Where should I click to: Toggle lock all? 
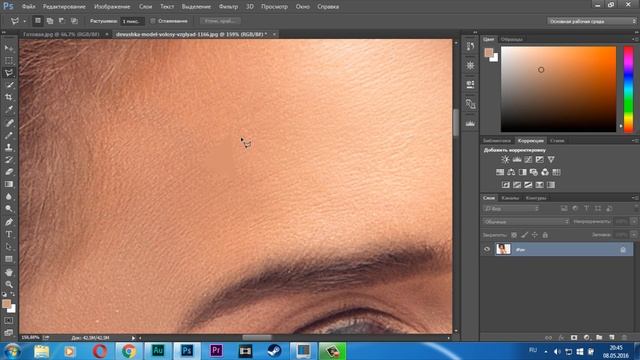pos(545,235)
